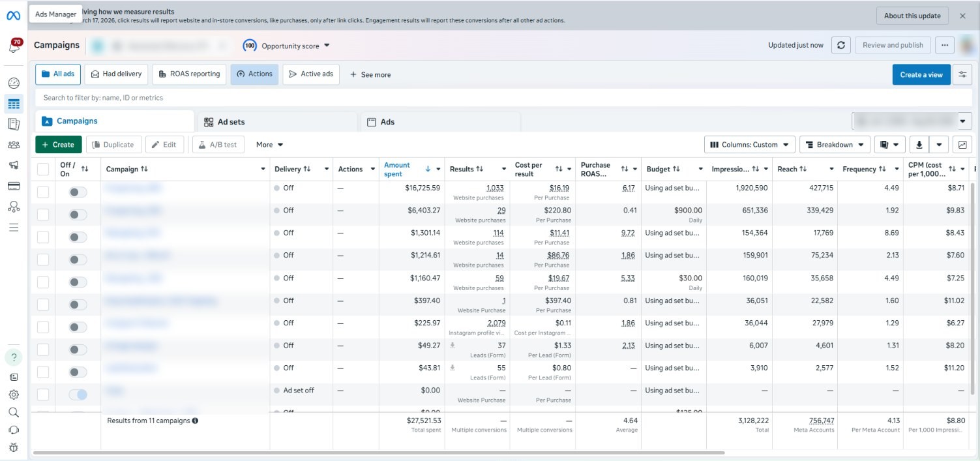This screenshot has width=980, height=461.
Task: Click the 756,747 total reach value
Action: pyautogui.click(x=821, y=421)
